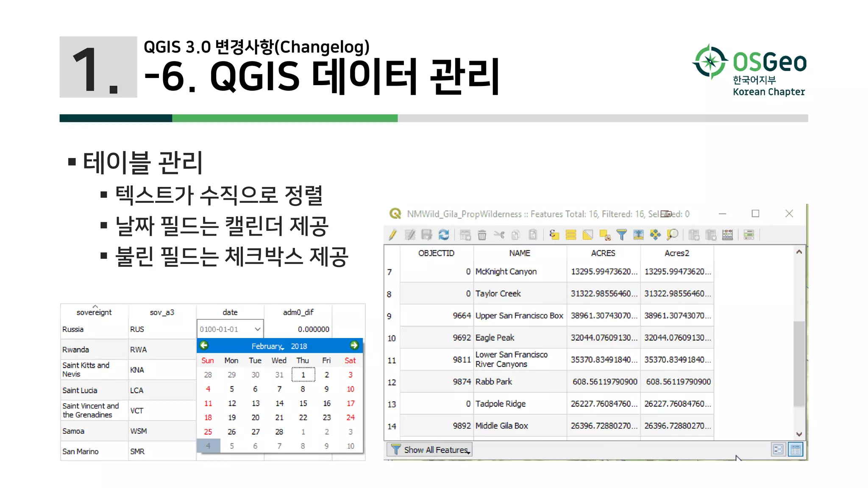Click the deselect all features icon
This screenshot has height=488, width=868.
(x=605, y=235)
